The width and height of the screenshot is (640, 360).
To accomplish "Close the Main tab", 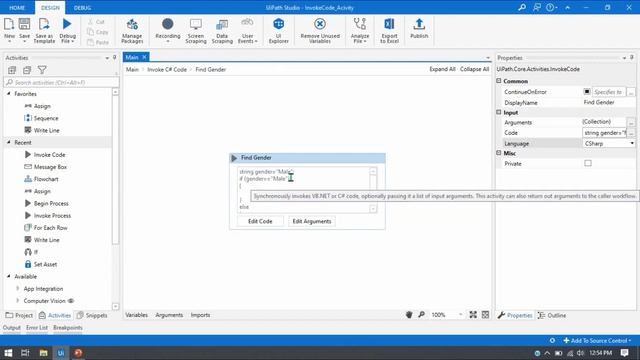I will point(144,57).
